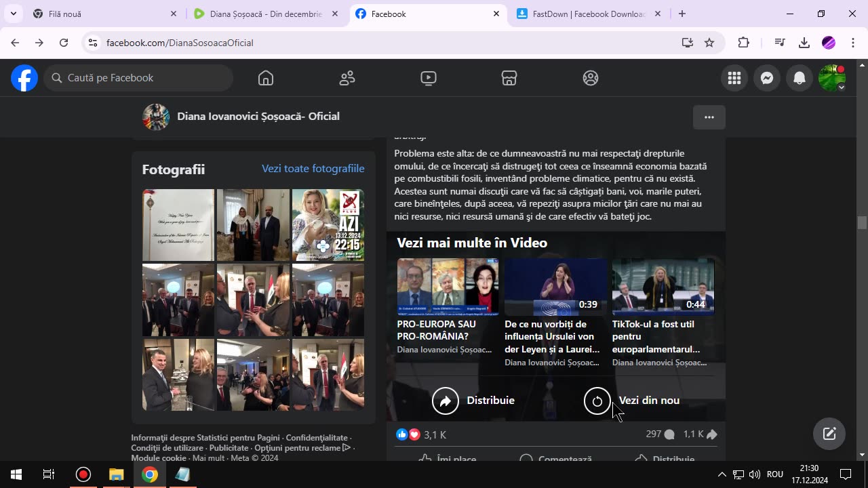This screenshot has width=868, height=488.
Task: Open the notifications bell
Action: tap(800, 78)
